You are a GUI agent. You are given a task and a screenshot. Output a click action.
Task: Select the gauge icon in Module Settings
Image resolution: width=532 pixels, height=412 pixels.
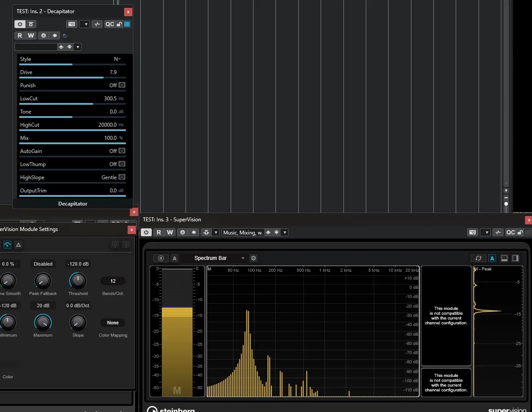click(7, 245)
